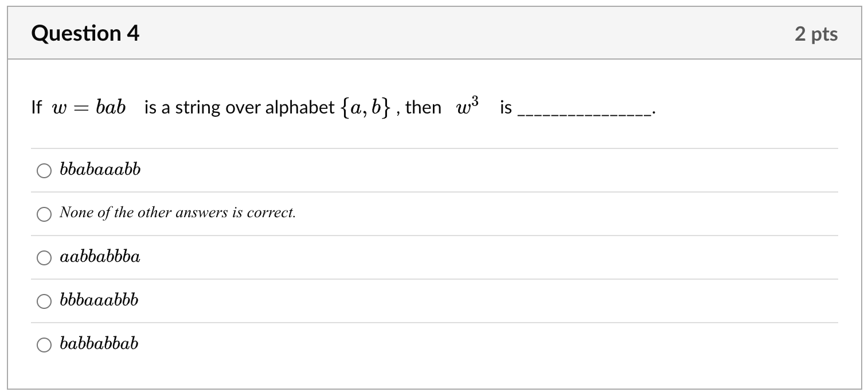Choose the answer option bbabaaabb
Viewport: 868px width, 392px height.
(x=99, y=169)
